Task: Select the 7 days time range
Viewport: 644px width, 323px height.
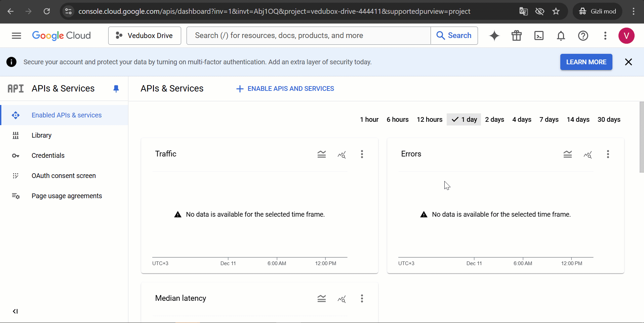Action: point(549,120)
